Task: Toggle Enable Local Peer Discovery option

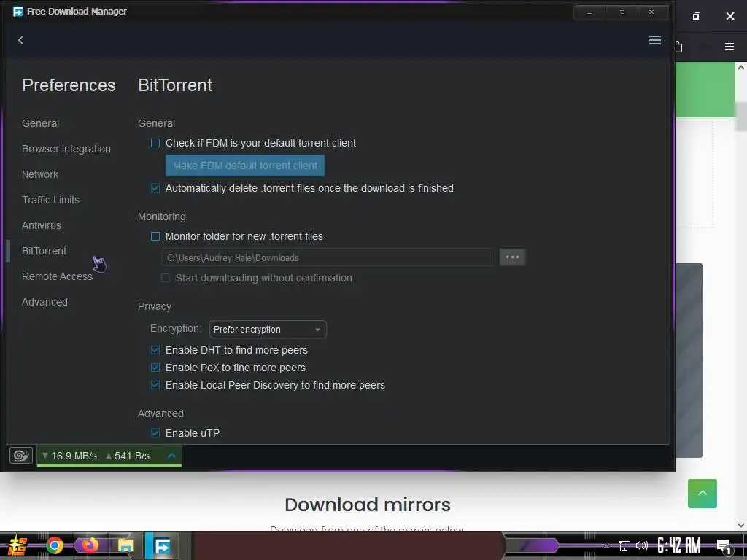Action: (155, 385)
